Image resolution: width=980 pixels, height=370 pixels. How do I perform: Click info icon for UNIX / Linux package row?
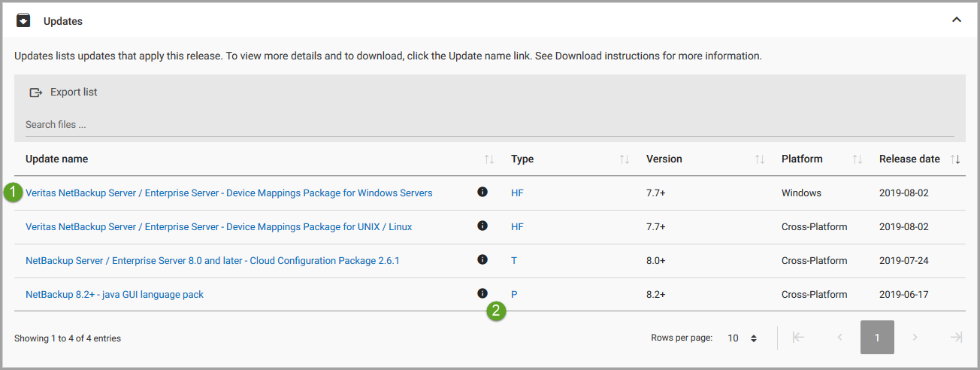tap(482, 226)
